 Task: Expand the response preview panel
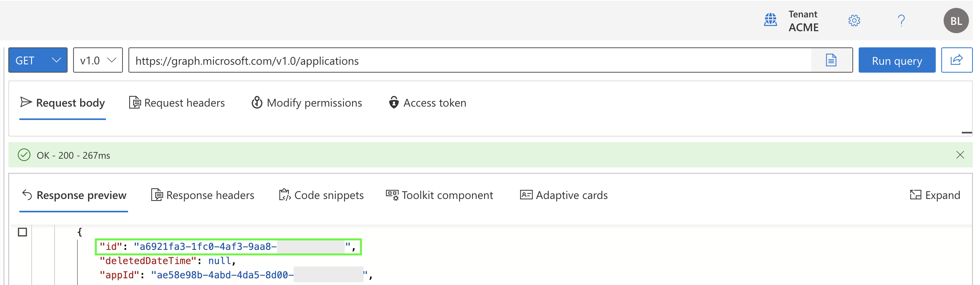935,195
